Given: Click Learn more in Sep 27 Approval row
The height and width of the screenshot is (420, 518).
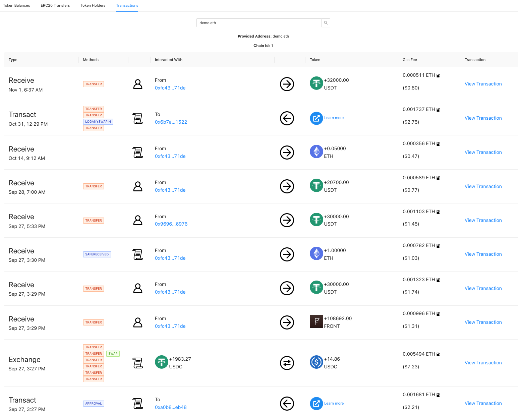Looking at the screenshot, I should tap(334, 403).
